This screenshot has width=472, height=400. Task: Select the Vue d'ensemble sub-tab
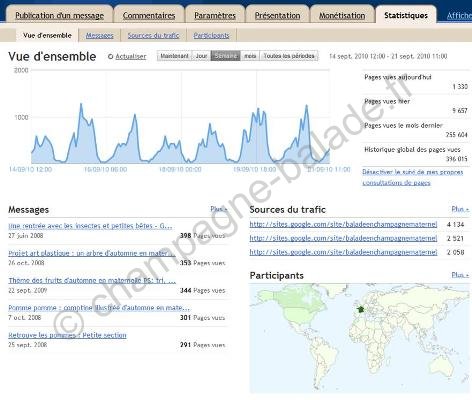pos(47,35)
